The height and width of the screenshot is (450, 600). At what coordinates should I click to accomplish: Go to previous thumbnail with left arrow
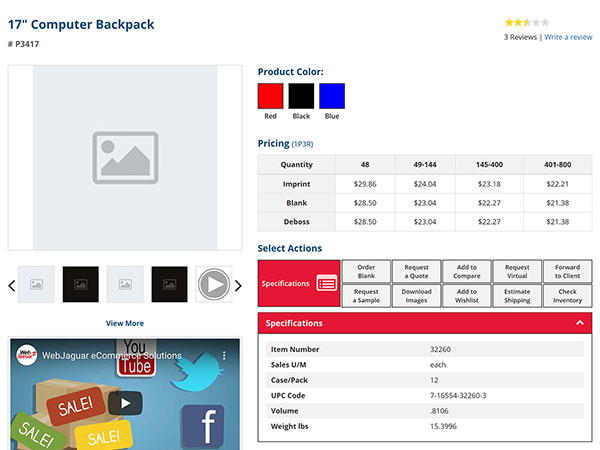[12, 286]
